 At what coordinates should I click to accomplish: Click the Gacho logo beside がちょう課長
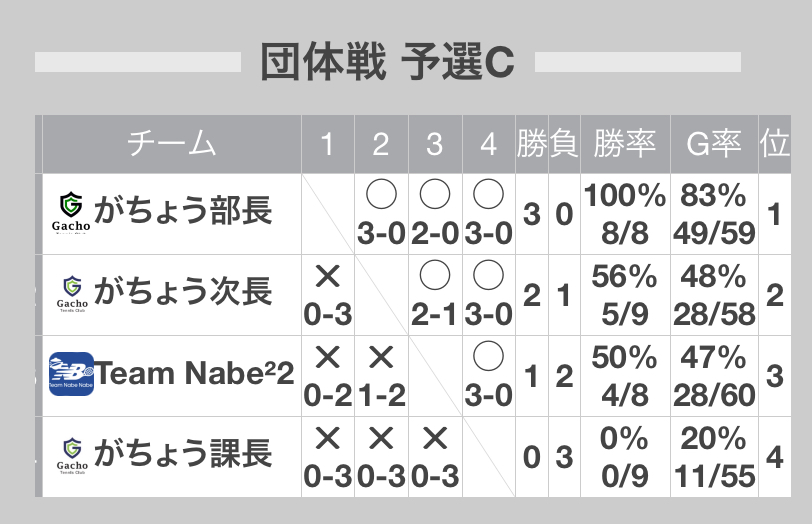(72, 456)
